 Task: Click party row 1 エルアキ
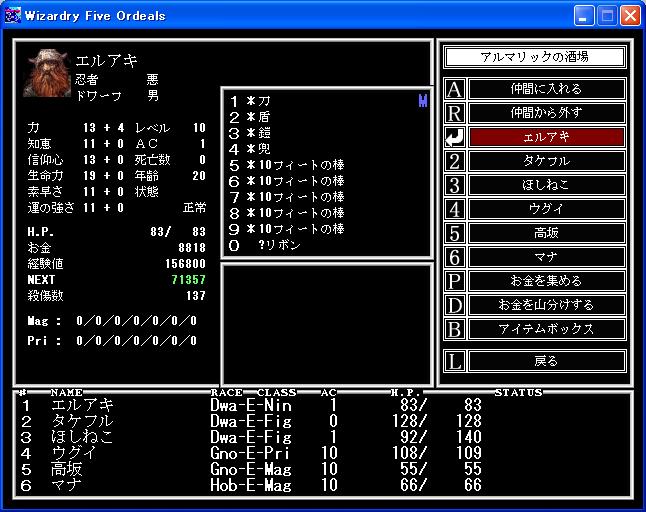coord(323,405)
